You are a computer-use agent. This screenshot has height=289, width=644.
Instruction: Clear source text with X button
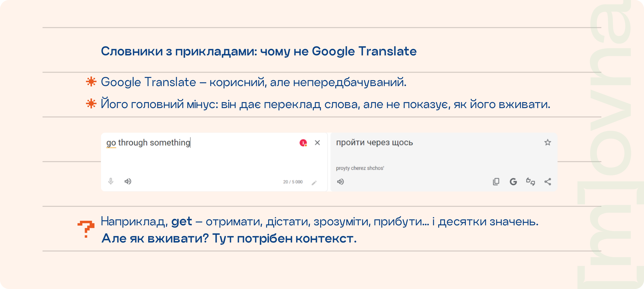coord(317,142)
